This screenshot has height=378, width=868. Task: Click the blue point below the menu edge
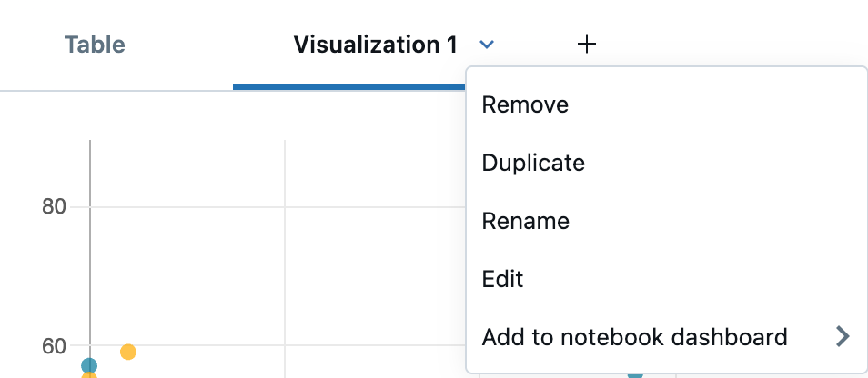coord(635,374)
